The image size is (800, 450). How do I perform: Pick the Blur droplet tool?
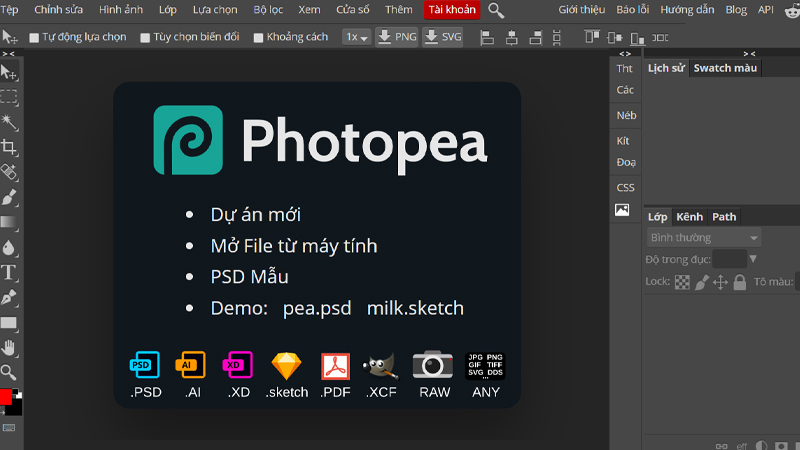coord(8,247)
